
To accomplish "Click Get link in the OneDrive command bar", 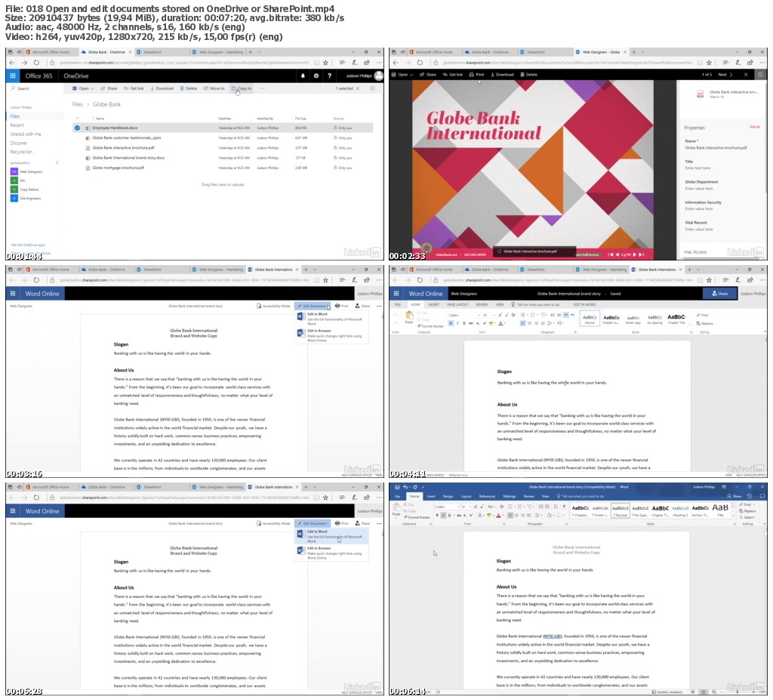I will click(134, 89).
